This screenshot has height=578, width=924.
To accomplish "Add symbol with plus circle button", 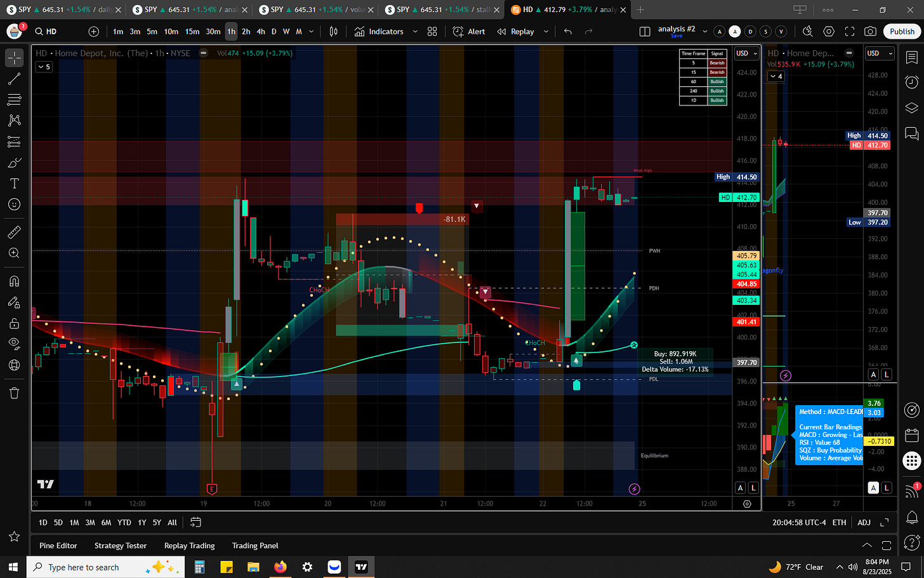I will [x=94, y=31].
